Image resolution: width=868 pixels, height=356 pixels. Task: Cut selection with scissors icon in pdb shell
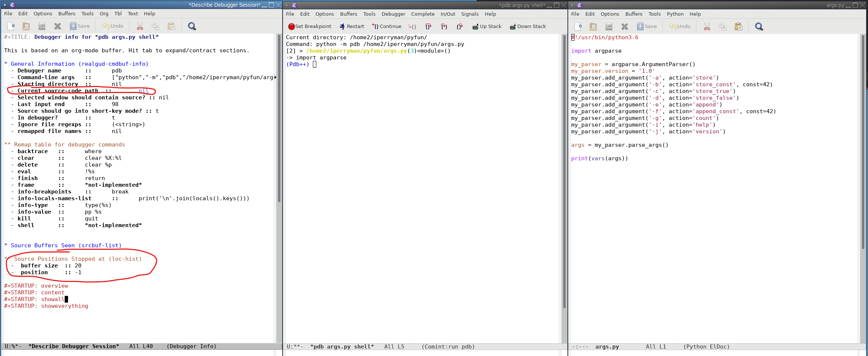point(707,26)
